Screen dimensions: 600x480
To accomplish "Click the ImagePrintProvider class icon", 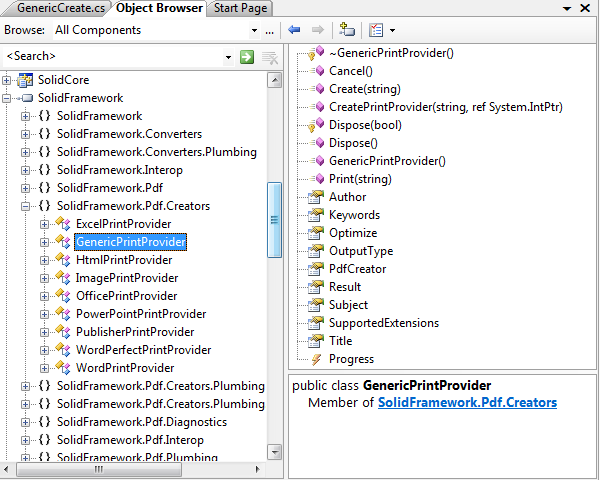I will [63, 278].
